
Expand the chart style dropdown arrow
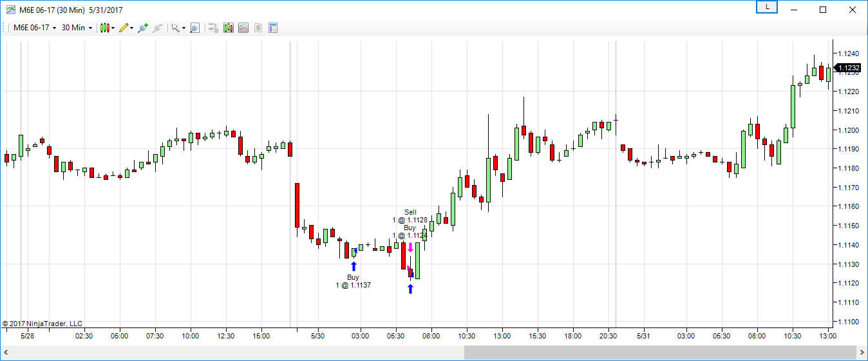(x=113, y=28)
